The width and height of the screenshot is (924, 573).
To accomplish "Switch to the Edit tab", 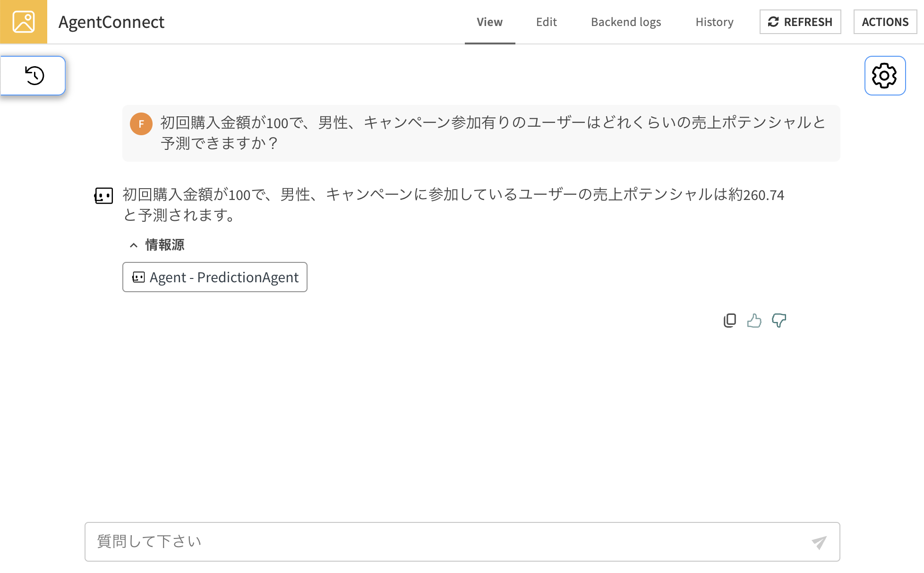I will pos(546,22).
